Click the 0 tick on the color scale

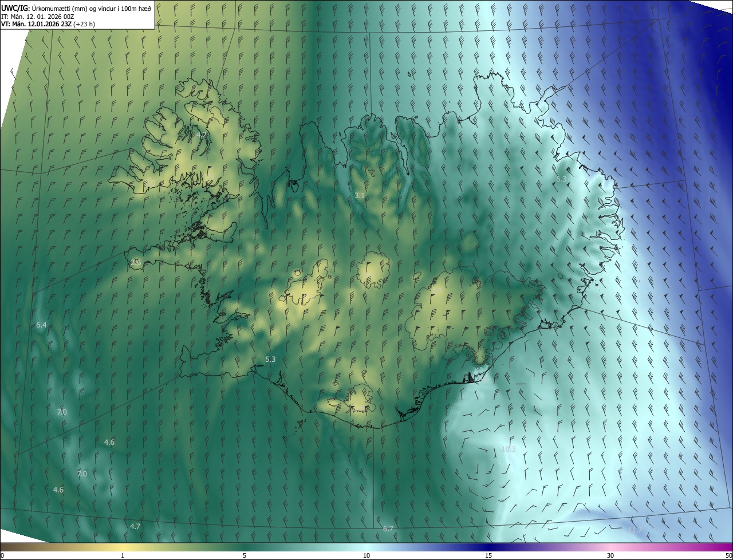click(2, 555)
